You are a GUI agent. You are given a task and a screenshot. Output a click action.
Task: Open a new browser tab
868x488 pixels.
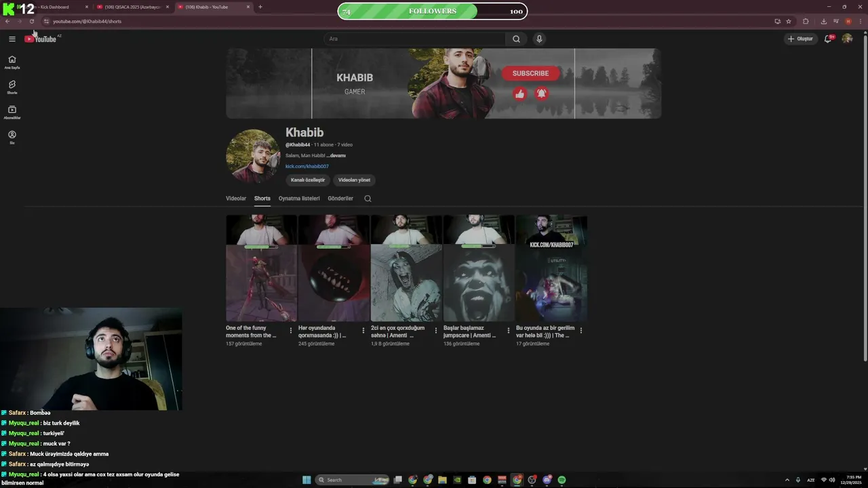coord(260,7)
